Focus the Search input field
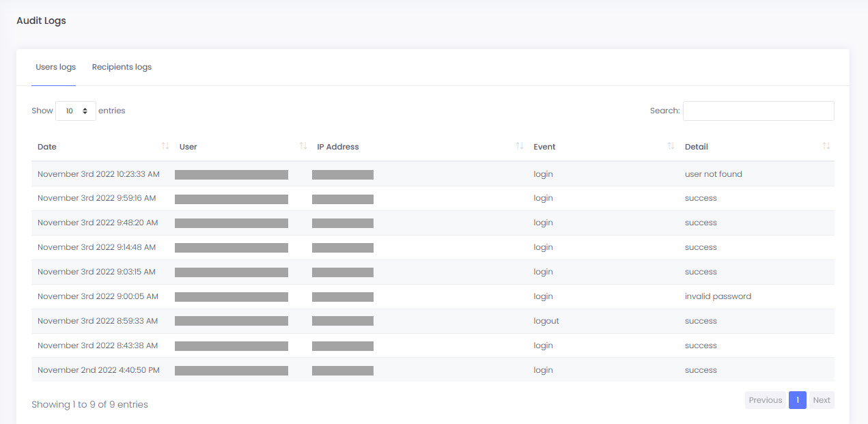The width and height of the screenshot is (868, 424). [x=758, y=111]
